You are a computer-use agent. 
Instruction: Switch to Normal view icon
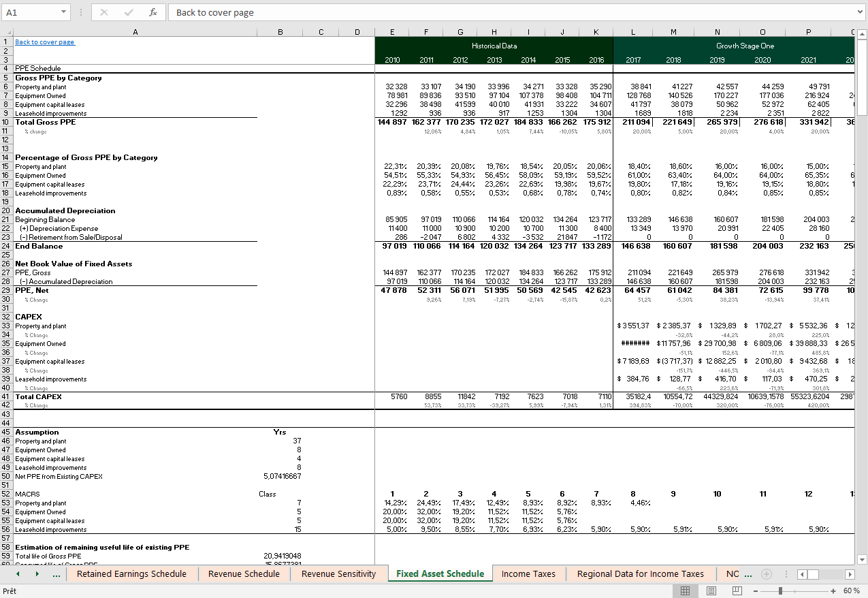(x=686, y=591)
